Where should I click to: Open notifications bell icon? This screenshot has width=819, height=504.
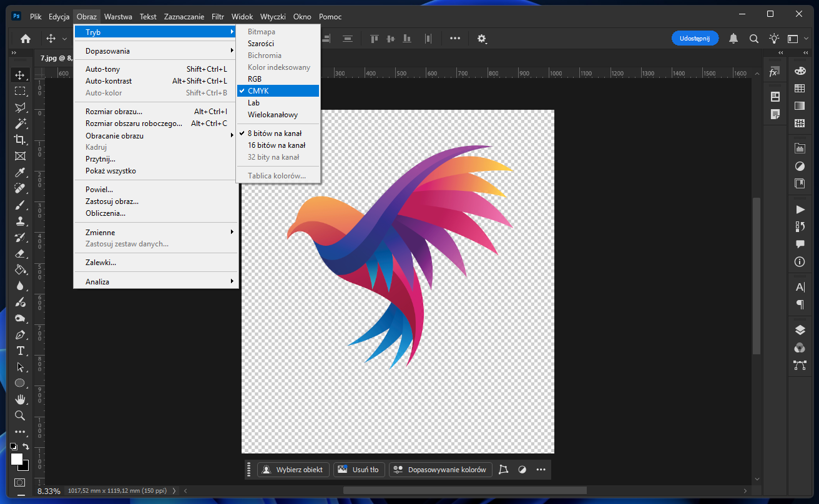coord(733,39)
